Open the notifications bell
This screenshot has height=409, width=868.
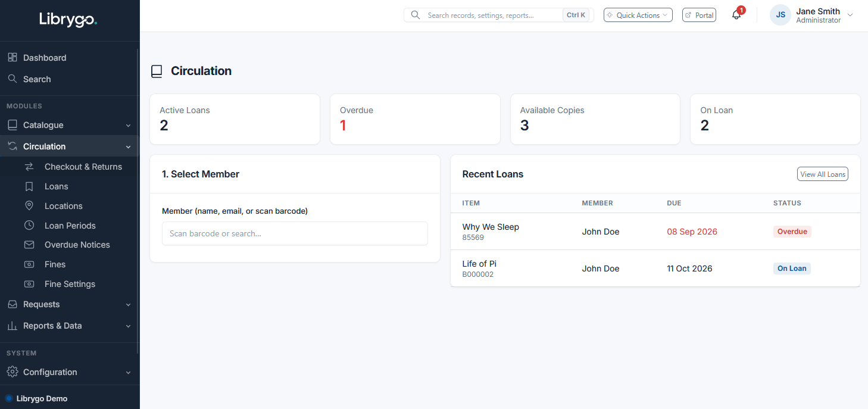coord(736,15)
